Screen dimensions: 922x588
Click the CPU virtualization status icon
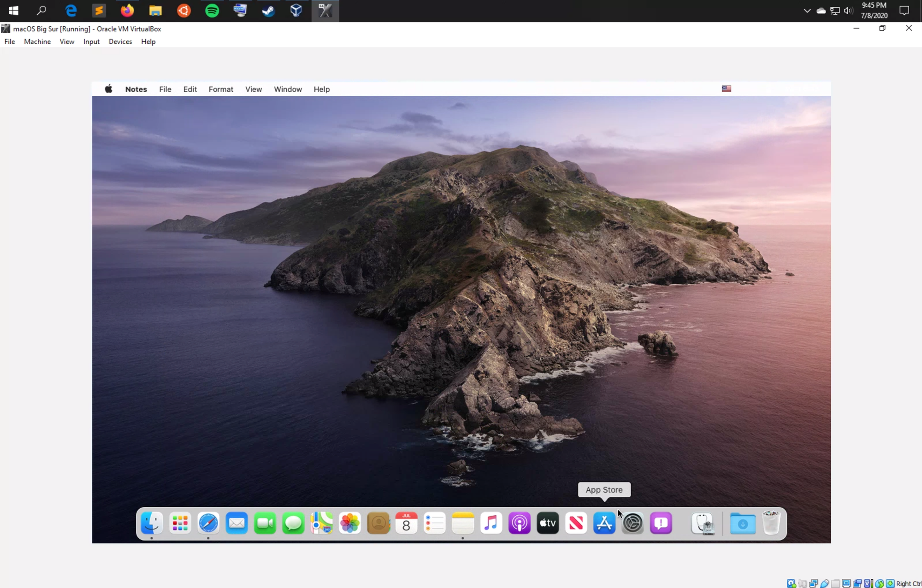[869, 583]
